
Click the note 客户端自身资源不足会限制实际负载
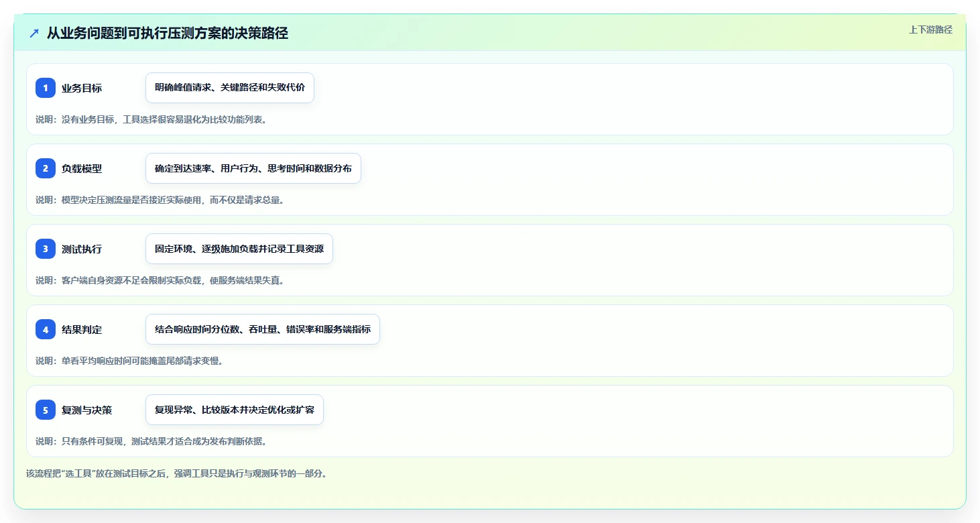(160, 280)
